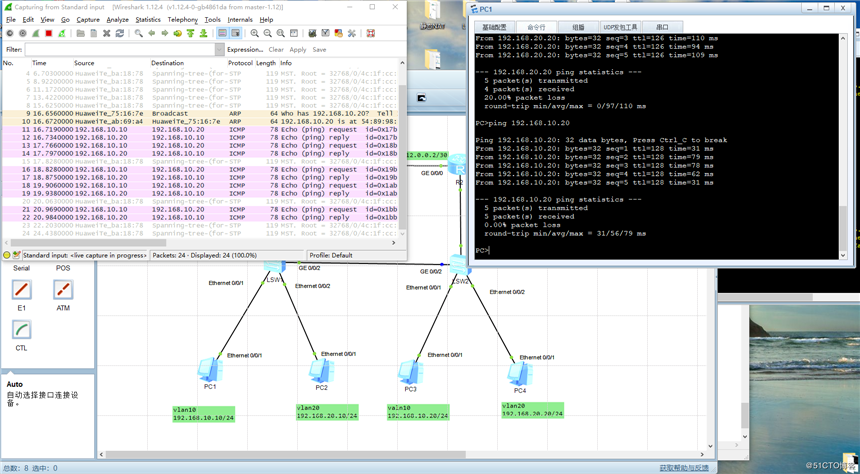The image size is (860, 474).
Task: Open the Internals menu
Action: 240,20
